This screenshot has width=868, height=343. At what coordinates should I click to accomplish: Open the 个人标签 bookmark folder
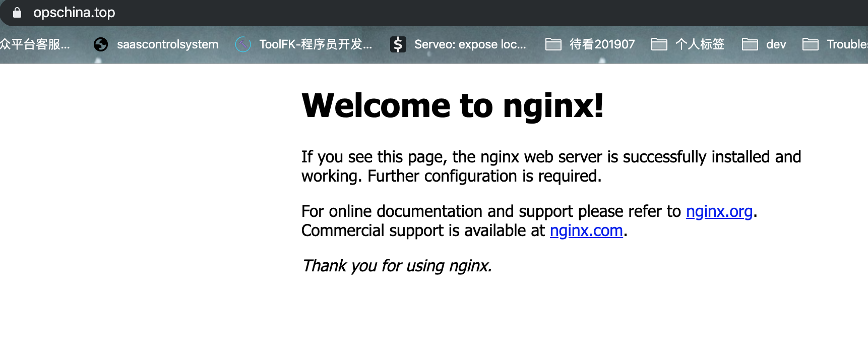pyautogui.click(x=688, y=44)
